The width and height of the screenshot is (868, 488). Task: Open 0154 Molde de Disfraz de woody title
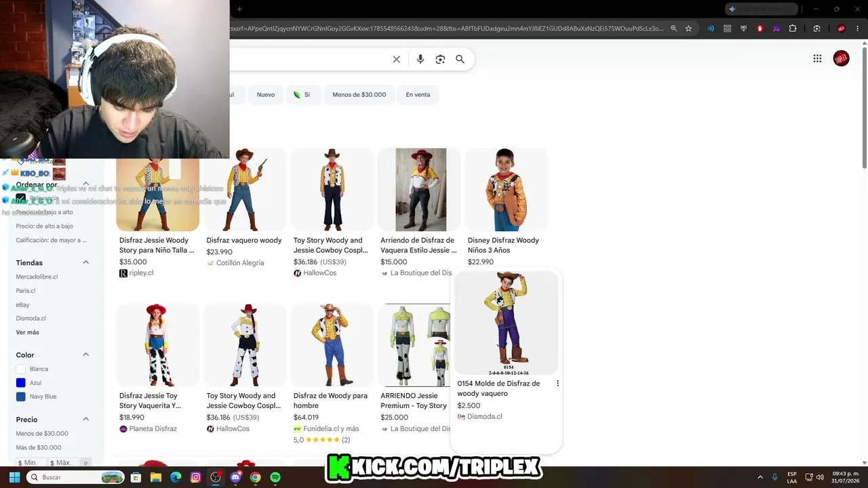(x=498, y=388)
